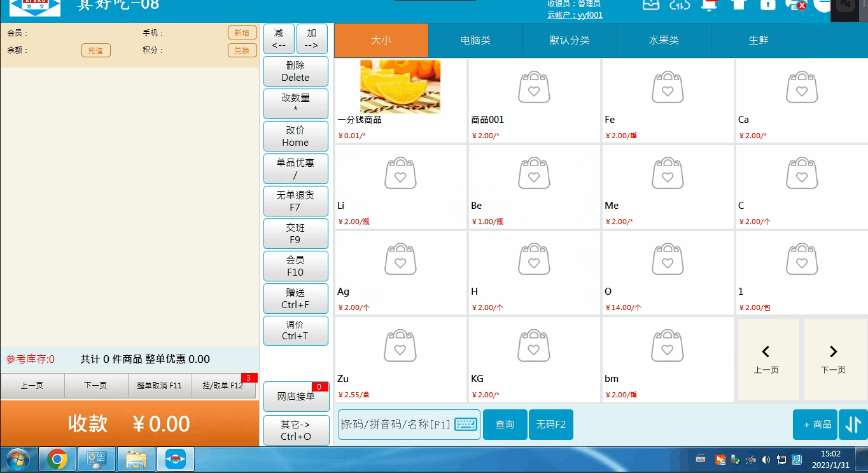The width and height of the screenshot is (868, 473).
Task: Click the + 商品 add product button
Action: pos(815,425)
